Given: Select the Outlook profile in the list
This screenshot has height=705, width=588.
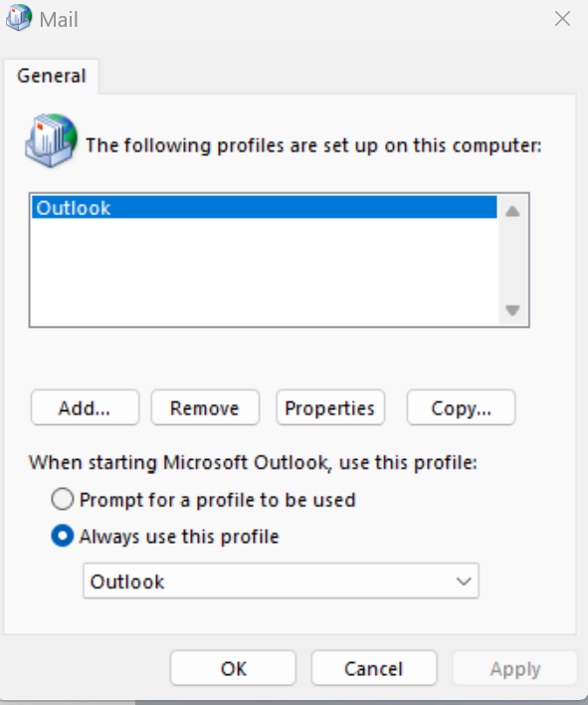Looking at the screenshot, I should coord(264,208).
